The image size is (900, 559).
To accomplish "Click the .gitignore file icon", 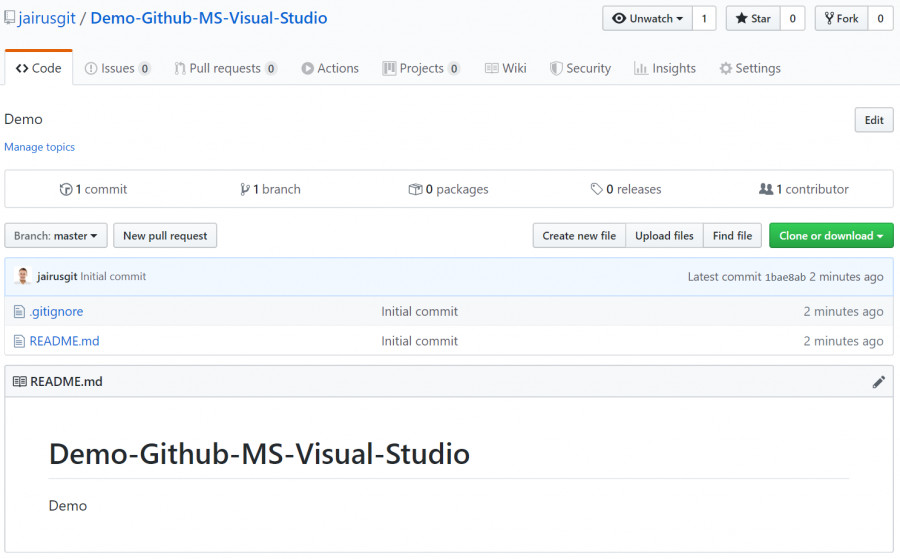I will point(20,312).
